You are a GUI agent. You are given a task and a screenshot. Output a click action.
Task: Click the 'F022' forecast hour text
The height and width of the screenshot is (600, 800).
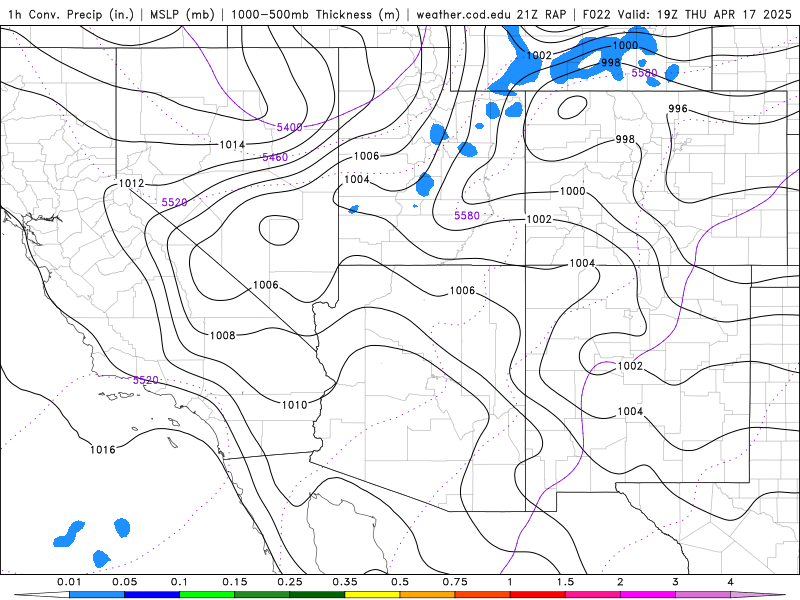pyautogui.click(x=596, y=14)
